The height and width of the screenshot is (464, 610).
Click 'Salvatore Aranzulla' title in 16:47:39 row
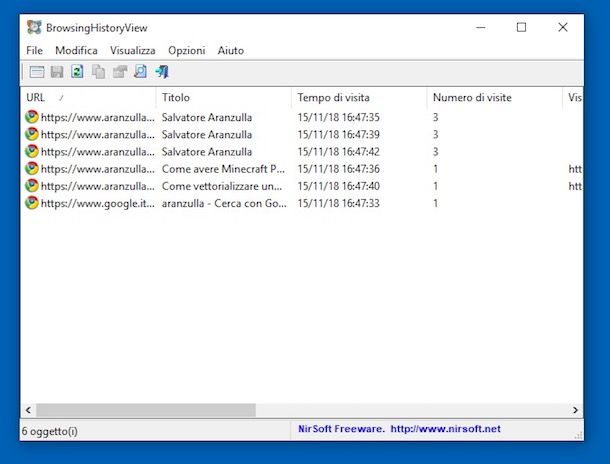tap(207, 135)
